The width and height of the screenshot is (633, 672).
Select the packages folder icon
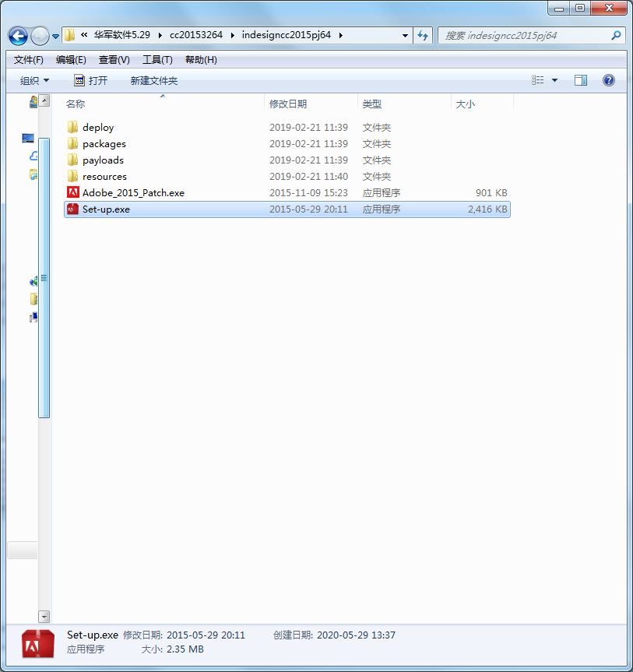click(72, 143)
